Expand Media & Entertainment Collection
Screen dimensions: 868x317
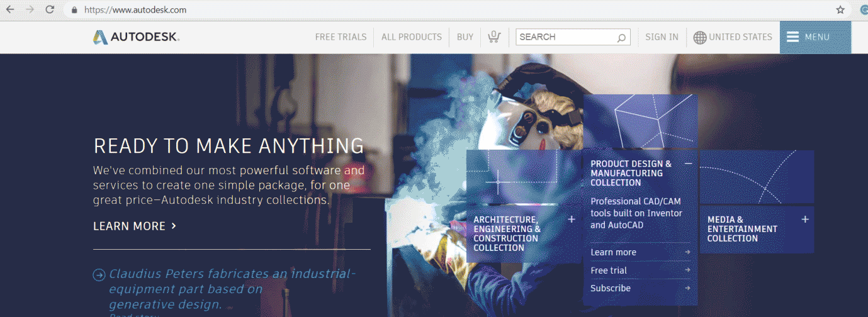pos(804,220)
